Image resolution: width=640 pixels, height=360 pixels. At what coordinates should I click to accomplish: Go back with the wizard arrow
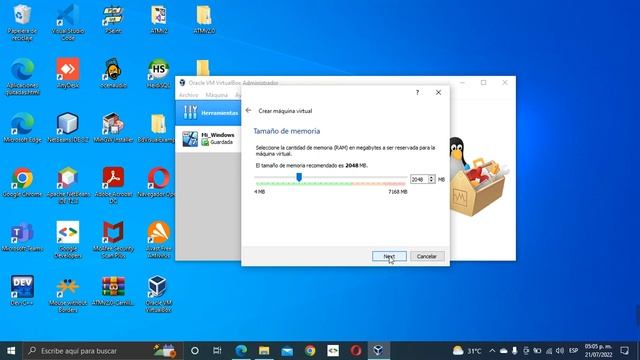[x=248, y=111]
